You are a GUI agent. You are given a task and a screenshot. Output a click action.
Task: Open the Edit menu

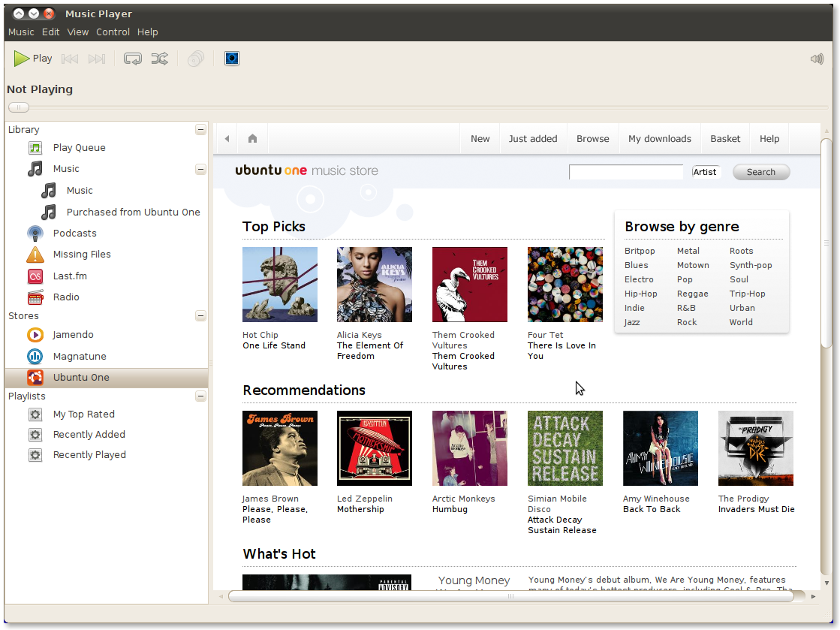tap(51, 32)
